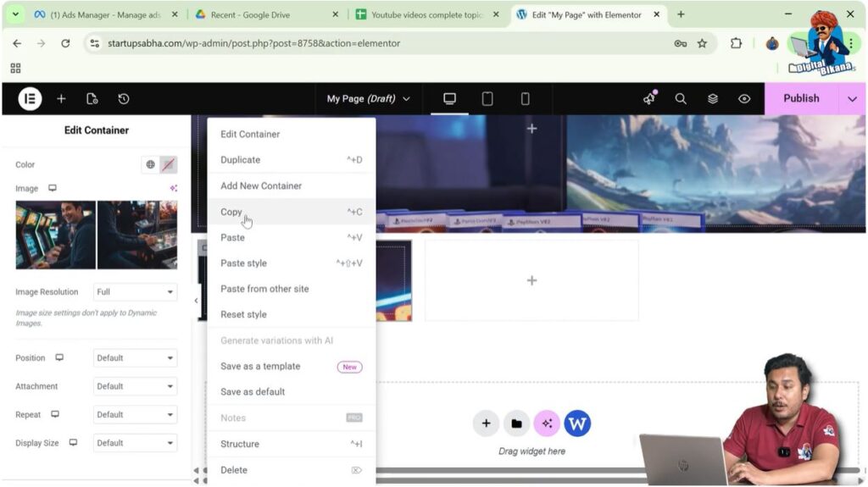The width and height of the screenshot is (868, 487).
Task: Open the Display Size dropdown
Action: (x=135, y=443)
